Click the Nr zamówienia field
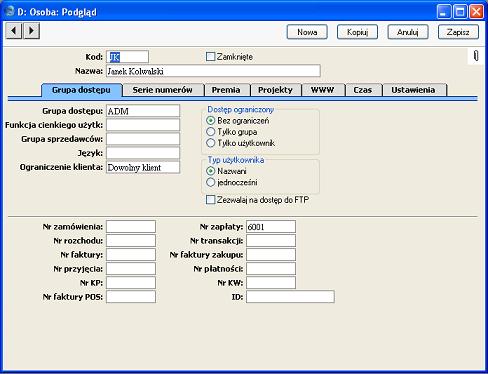The image size is (488, 374). coord(131,227)
